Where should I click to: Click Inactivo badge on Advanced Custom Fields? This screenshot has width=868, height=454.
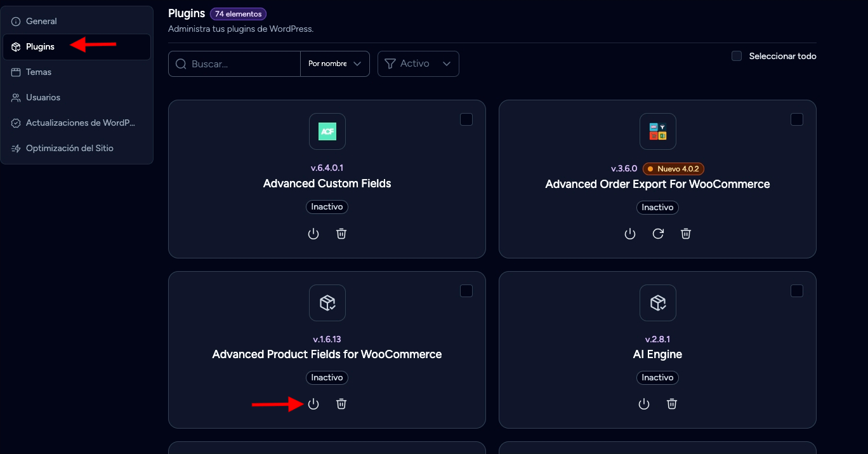[x=327, y=207]
